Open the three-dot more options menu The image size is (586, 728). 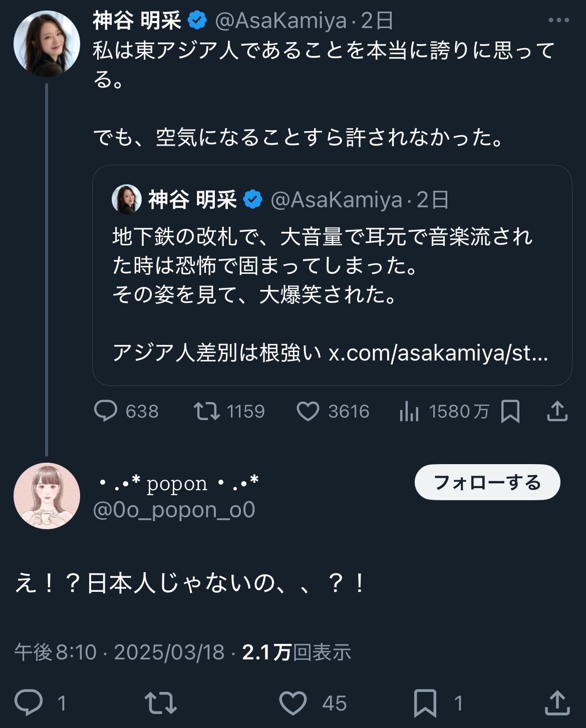click(x=558, y=21)
